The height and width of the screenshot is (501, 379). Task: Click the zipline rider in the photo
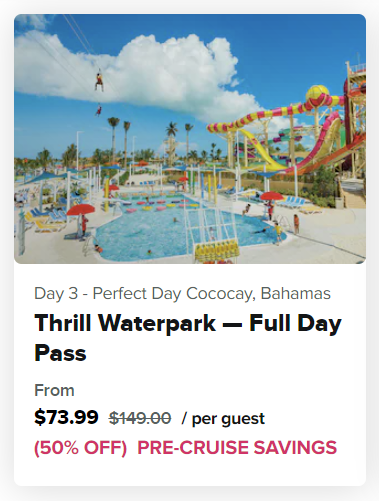pos(99,80)
